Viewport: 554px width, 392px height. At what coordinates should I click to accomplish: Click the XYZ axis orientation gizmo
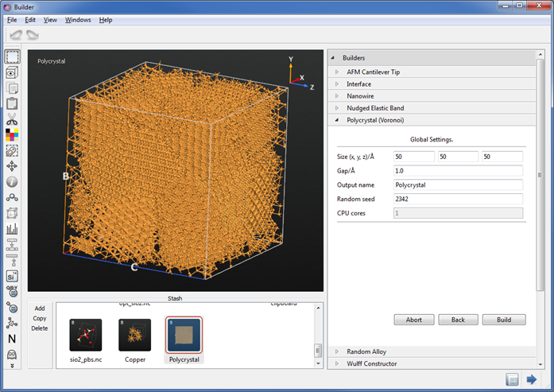300,74
